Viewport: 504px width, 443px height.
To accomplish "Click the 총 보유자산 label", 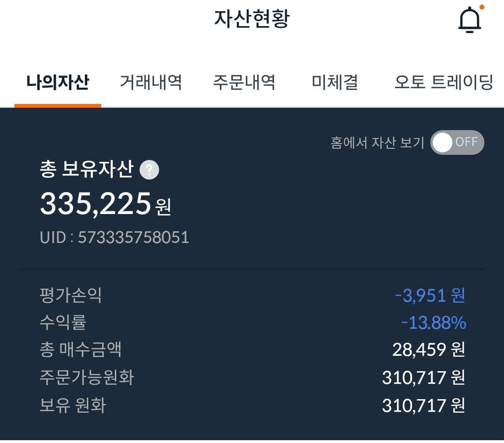I will tap(86, 169).
